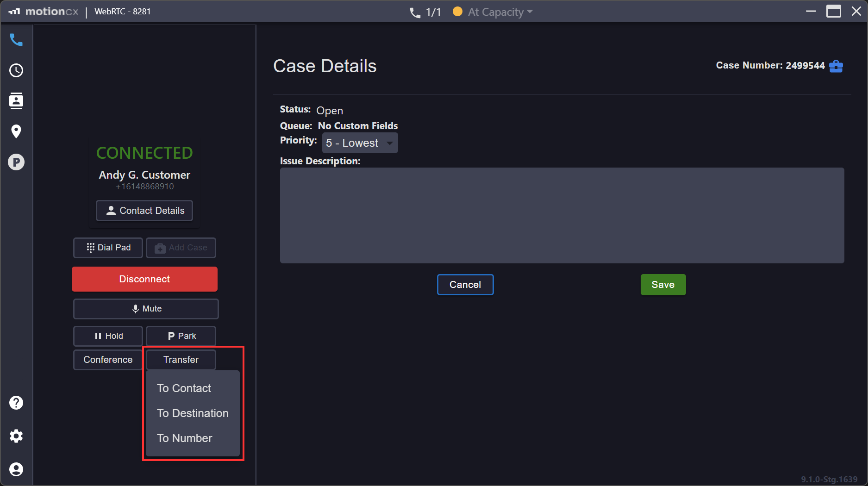Screen dimensions: 868x486
Task: Maximize the motioncx window
Action: 834,11
